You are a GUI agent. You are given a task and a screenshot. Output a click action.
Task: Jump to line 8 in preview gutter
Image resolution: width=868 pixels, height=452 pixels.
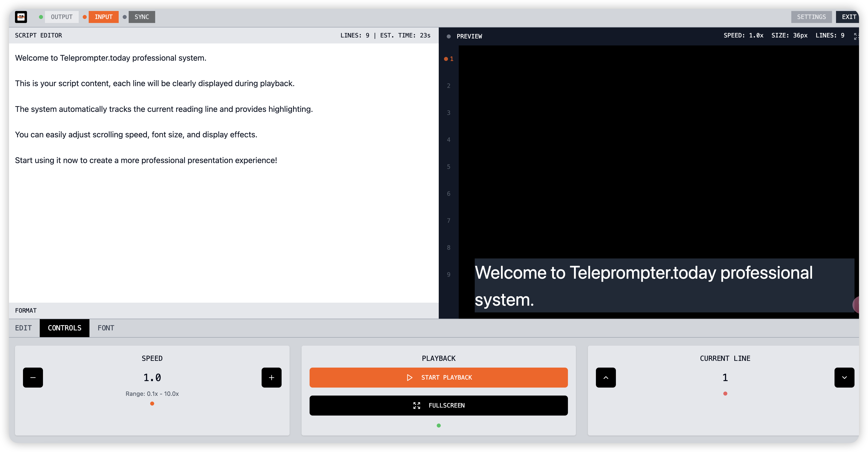[448, 247]
